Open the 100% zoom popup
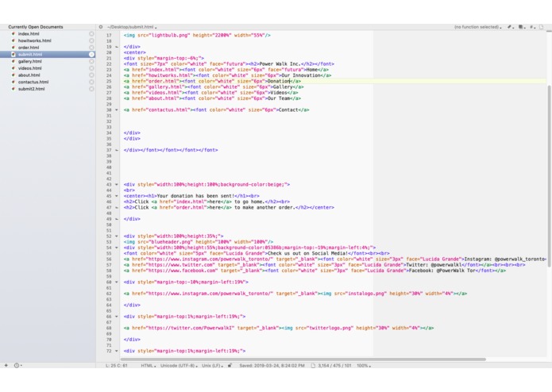 364,366
